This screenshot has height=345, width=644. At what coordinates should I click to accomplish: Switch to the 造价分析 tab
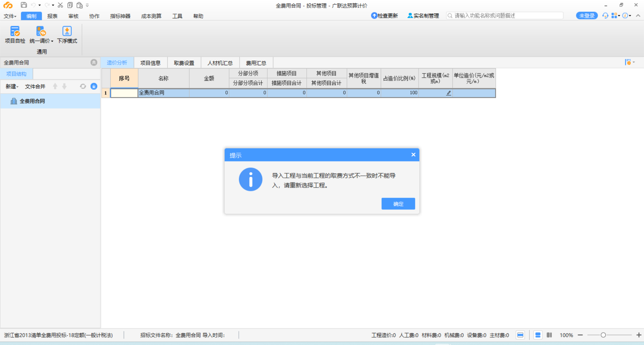[x=117, y=63]
